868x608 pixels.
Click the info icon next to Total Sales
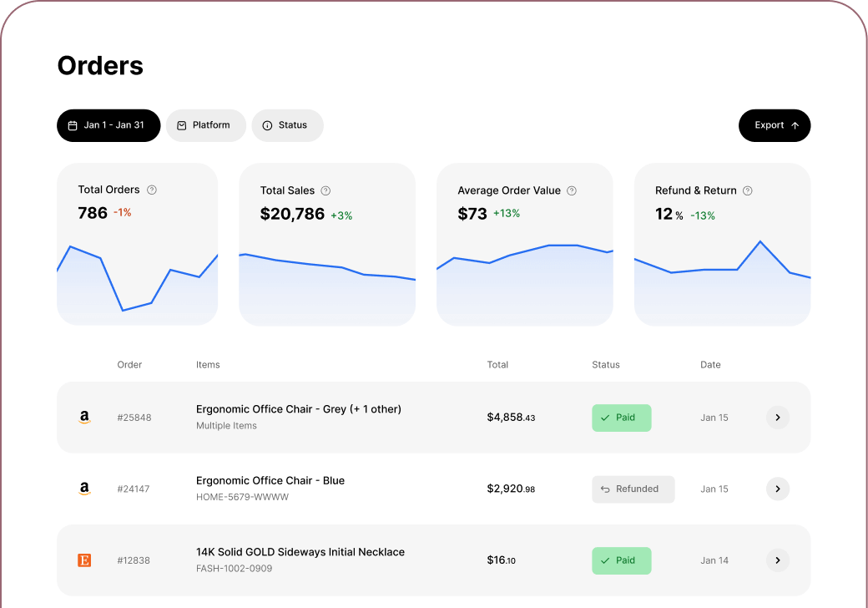click(x=326, y=190)
